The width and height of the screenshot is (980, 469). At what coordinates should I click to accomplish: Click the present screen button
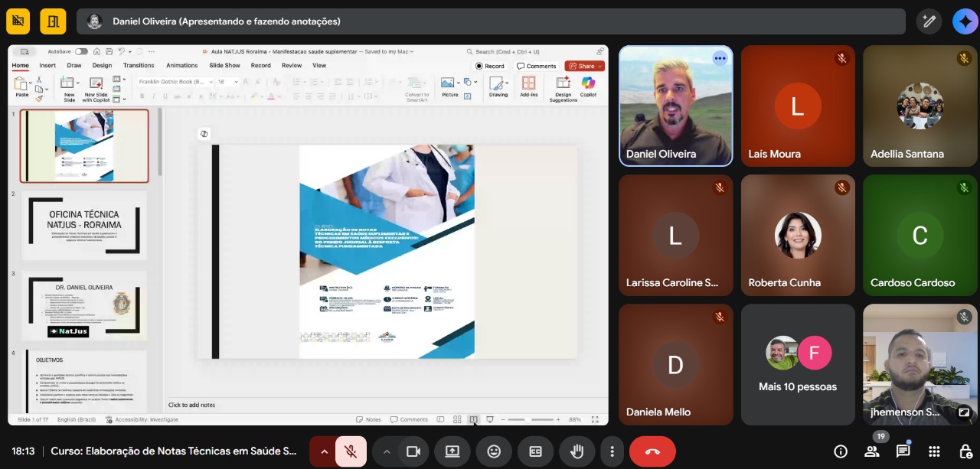click(452, 451)
